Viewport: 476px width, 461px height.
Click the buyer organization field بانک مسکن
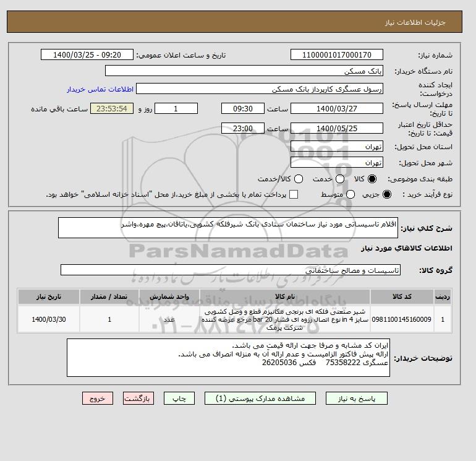pos(244,71)
